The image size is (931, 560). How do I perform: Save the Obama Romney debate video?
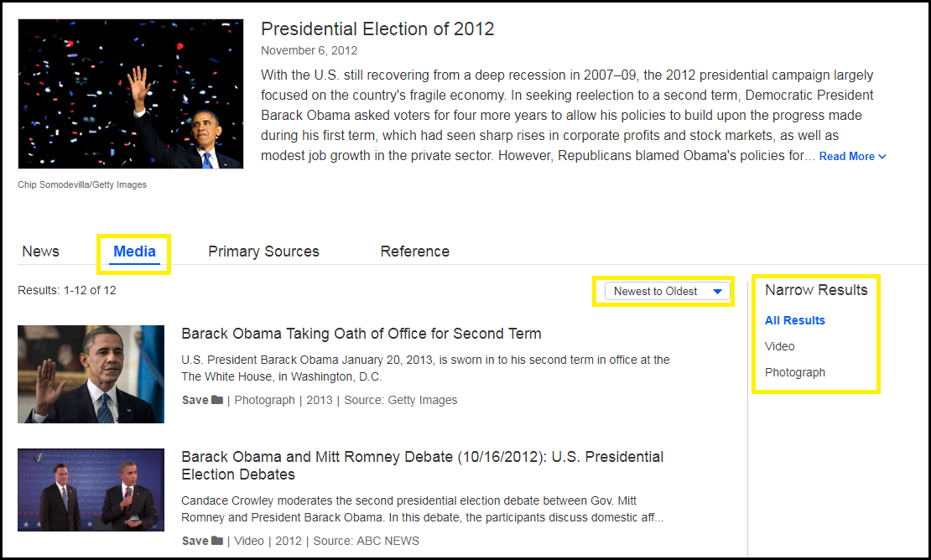[195, 542]
